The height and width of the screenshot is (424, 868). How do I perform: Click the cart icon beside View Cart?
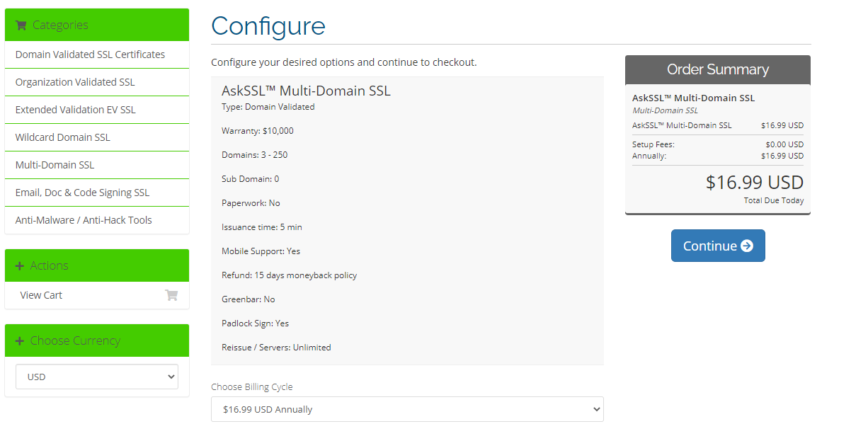point(171,294)
